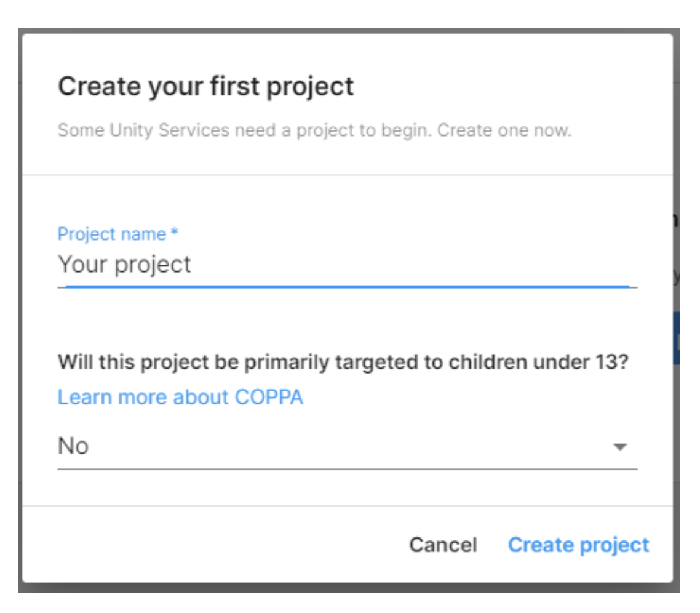Image resolution: width=700 pixels, height=613 pixels.
Task: Click the dark blue button behind the dialog
Action: tap(676, 339)
